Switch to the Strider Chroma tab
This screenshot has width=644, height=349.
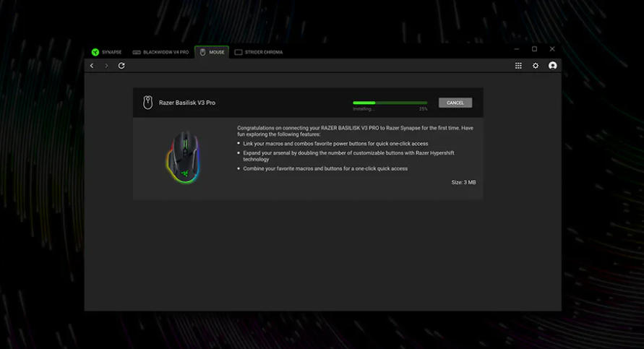click(x=259, y=52)
